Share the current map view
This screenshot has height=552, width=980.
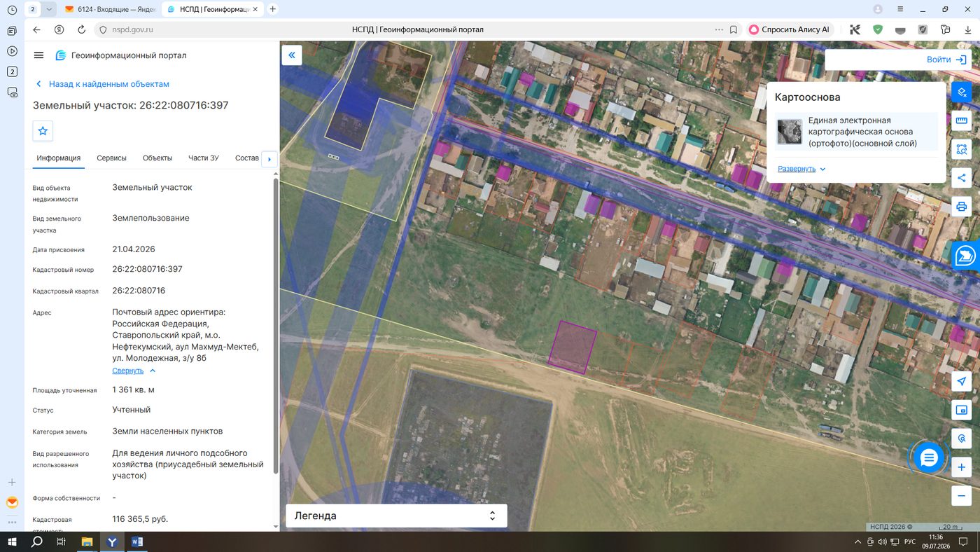(x=962, y=178)
